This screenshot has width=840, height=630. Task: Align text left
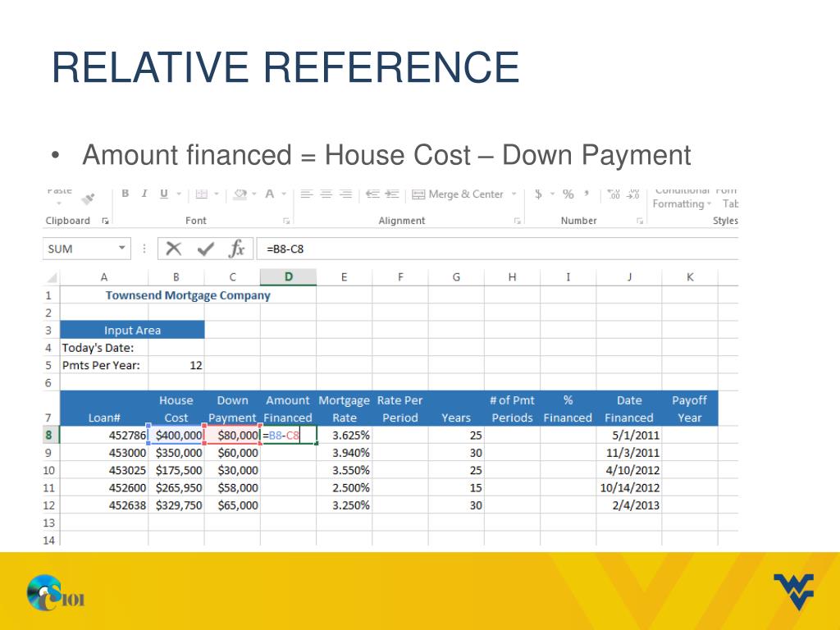coord(306,194)
